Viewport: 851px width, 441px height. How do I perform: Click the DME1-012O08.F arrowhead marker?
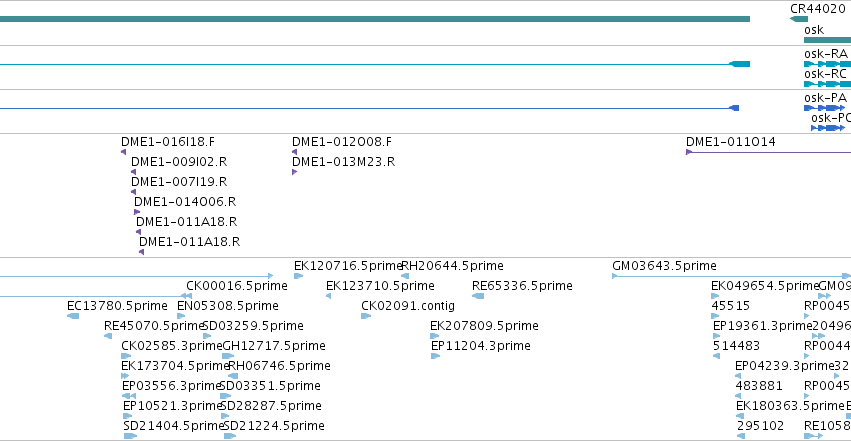(x=295, y=152)
